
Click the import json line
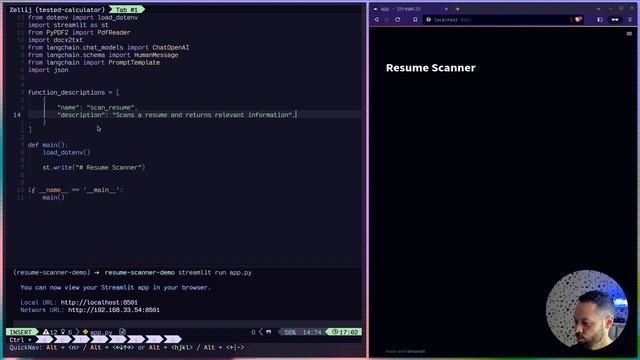pyautogui.click(x=48, y=70)
